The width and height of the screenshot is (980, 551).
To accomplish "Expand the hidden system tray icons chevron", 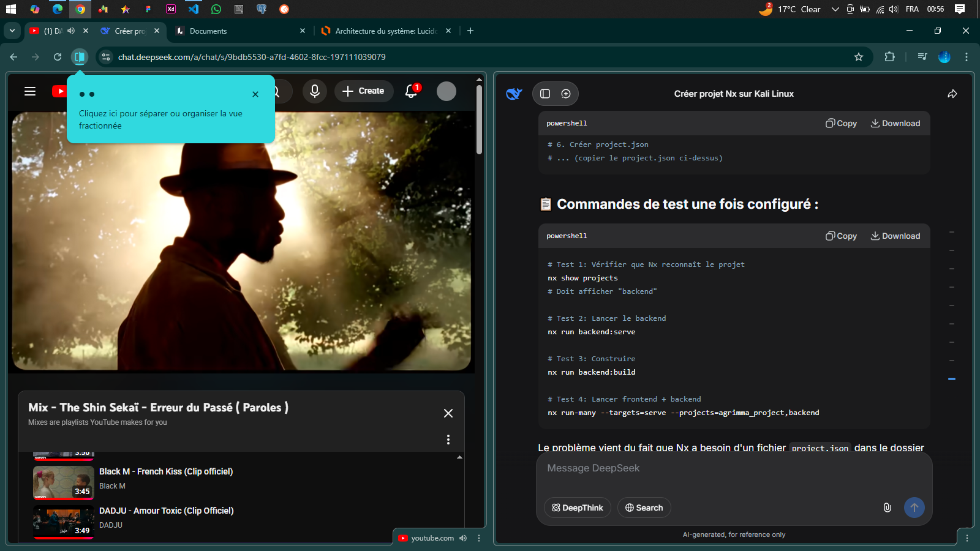I will point(835,9).
